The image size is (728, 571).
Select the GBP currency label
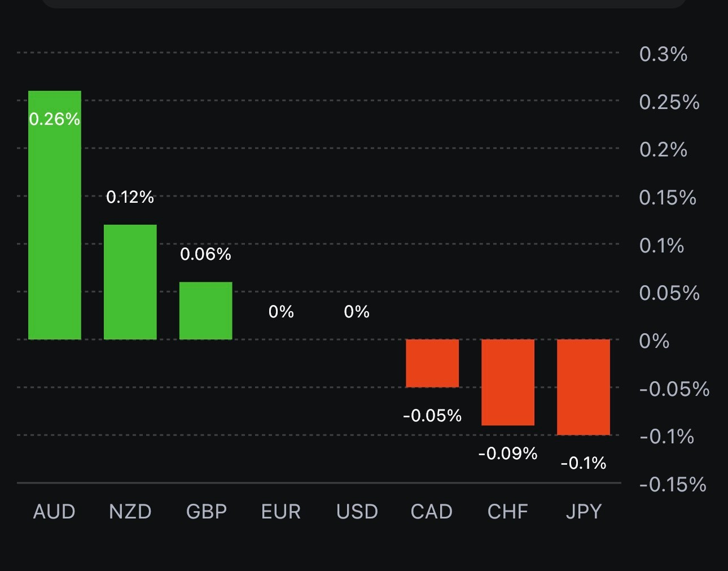(206, 512)
